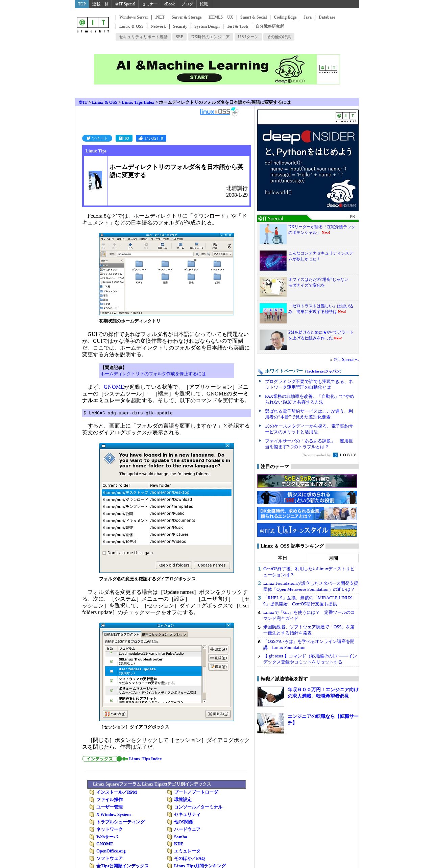Follow the GNOME link in article text
434x868 pixels.
(x=114, y=387)
